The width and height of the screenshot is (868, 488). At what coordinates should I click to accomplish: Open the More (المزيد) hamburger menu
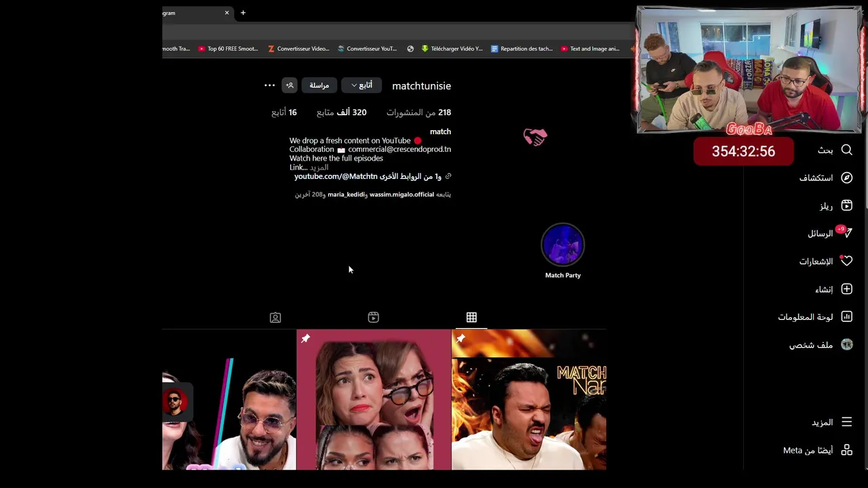(x=846, y=422)
